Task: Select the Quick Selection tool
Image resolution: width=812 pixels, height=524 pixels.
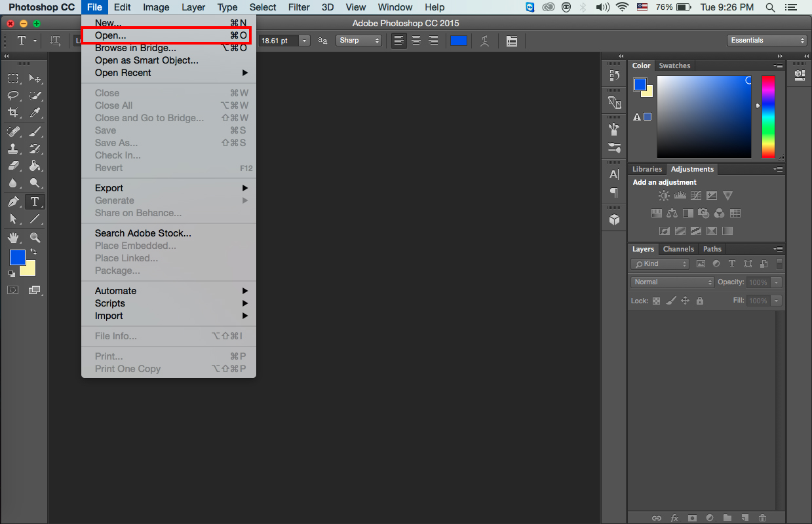Action: pyautogui.click(x=35, y=96)
